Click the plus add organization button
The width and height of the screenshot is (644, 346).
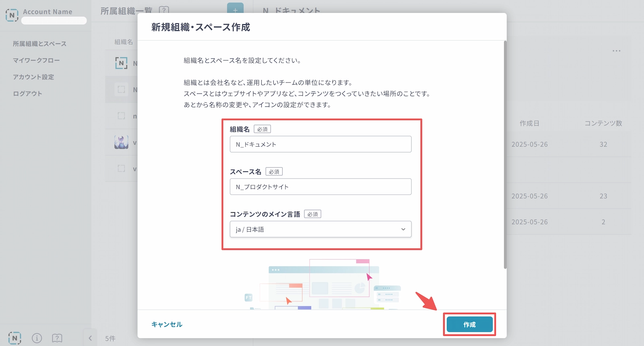pyautogui.click(x=235, y=10)
